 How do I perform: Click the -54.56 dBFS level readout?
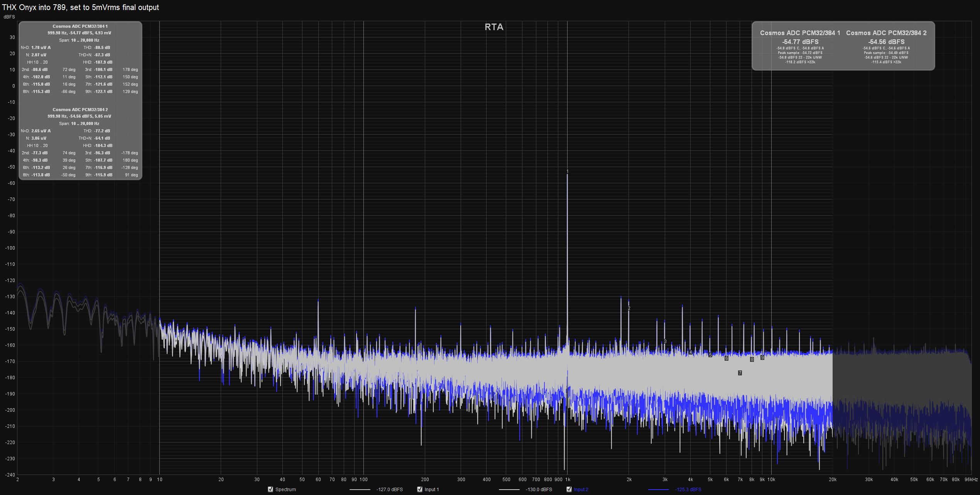(x=886, y=42)
